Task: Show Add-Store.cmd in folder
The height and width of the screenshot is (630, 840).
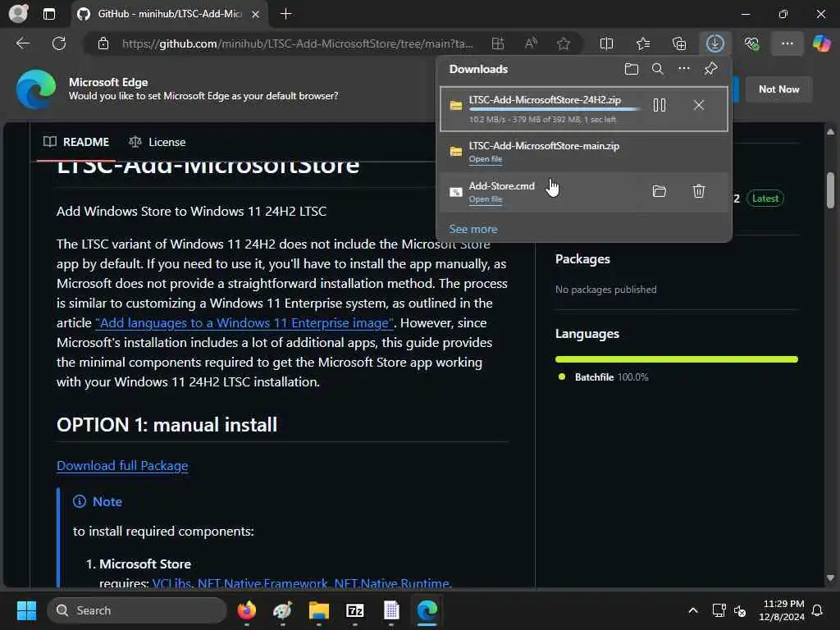Action: [x=660, y=191]
